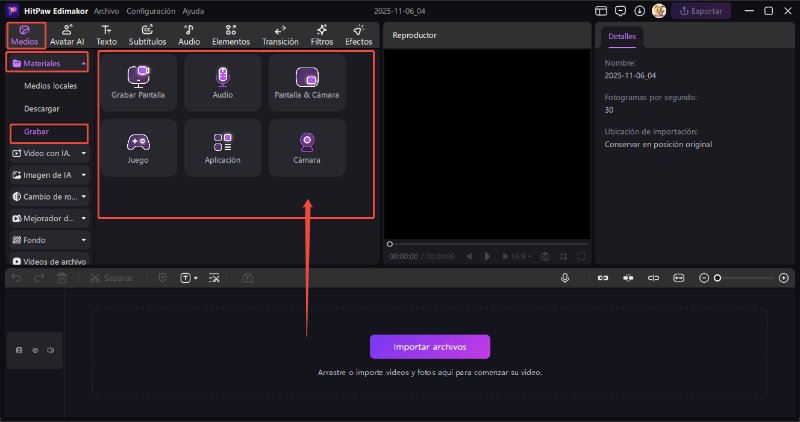Select the Aplicación recording tile
This screenshot has height=422, width=800.
pyautogui.click(x=223, y=142)
